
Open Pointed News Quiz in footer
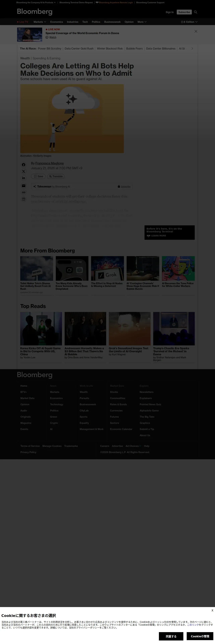click(150, 404)
